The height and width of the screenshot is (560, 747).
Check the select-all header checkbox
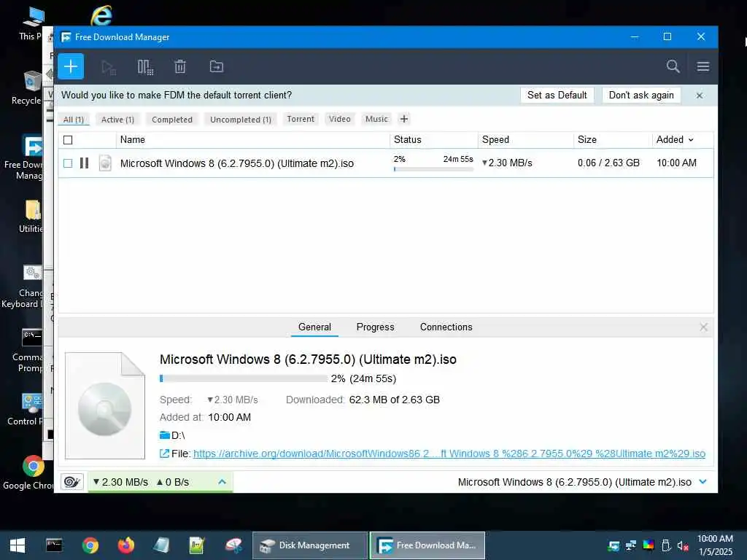(68, 140)
